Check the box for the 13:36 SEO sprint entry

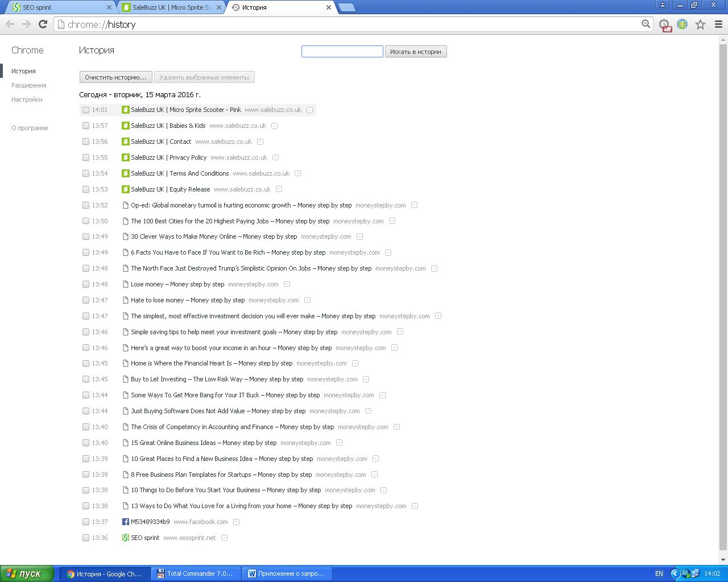[x=86, y=538]
